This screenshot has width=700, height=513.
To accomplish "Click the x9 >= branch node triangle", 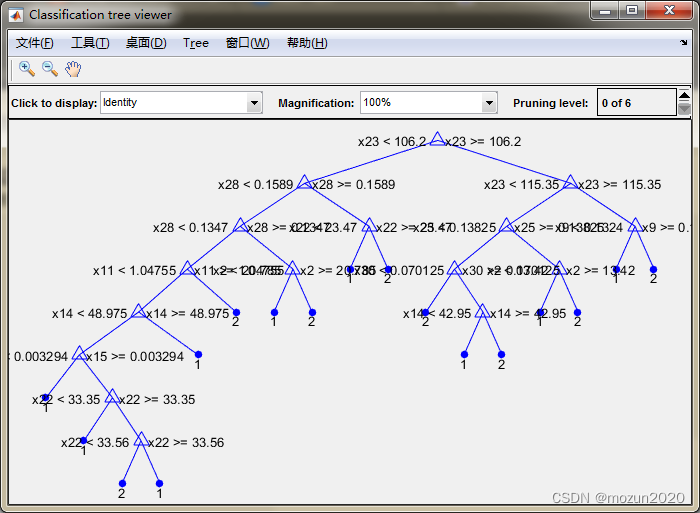I will (x=635, y=225).
